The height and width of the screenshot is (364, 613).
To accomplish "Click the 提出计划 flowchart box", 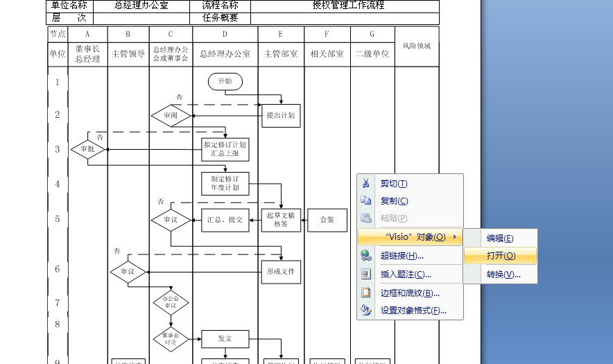I will coord(281,116).
